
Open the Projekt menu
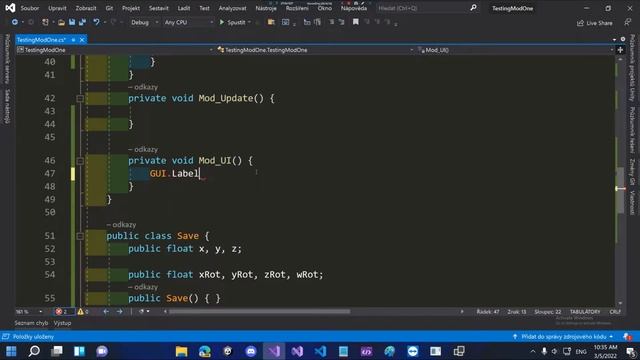131,8
